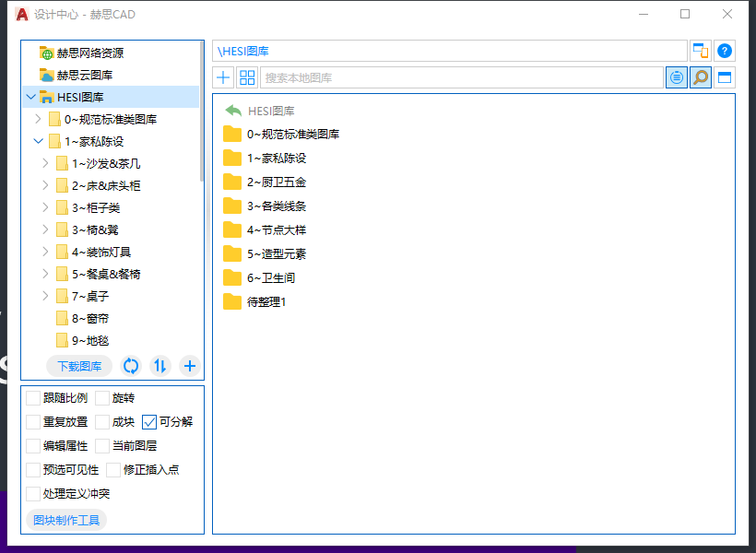Open the 待整理1 folder in the file list
Image resolution: width=756 pixels, height=553 pixels.
pos(254,301)
